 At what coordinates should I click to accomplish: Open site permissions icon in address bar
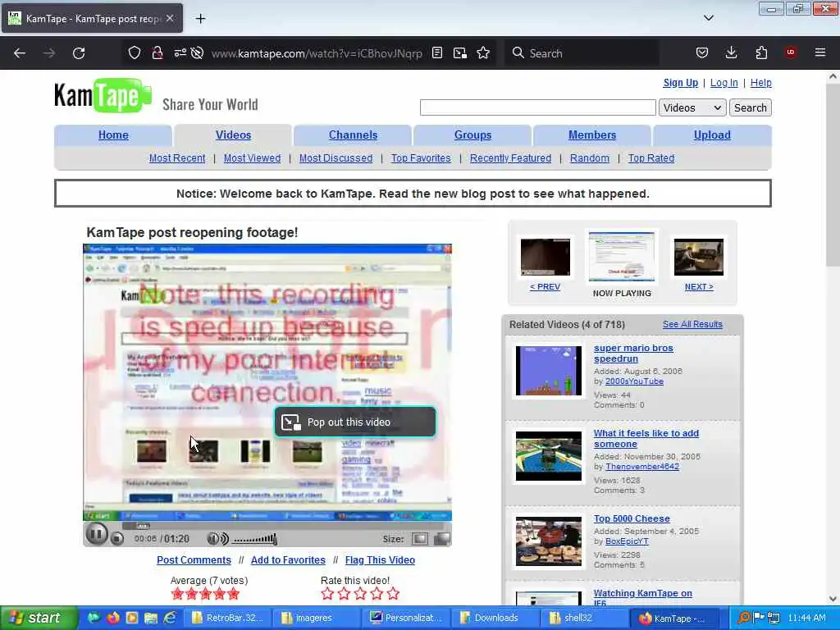point(180,53)
